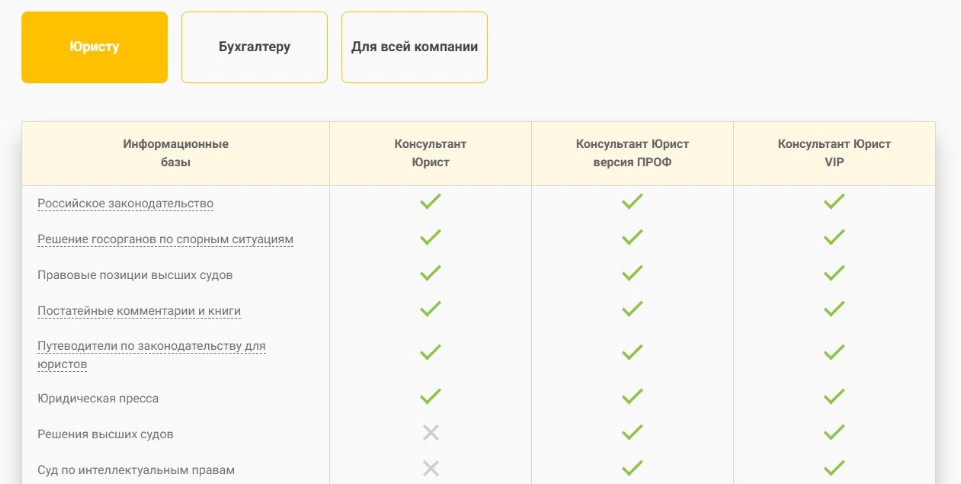Switch to the Бухгалтеру tab
Image resolution: width=961 pixels, height=484 pixels.
pyautogui.click(x=254, y=47)
